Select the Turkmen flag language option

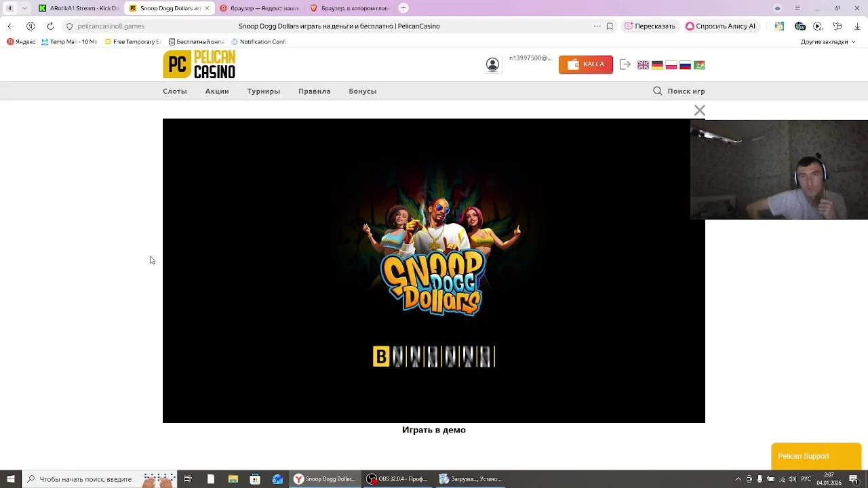coord(700,65)
